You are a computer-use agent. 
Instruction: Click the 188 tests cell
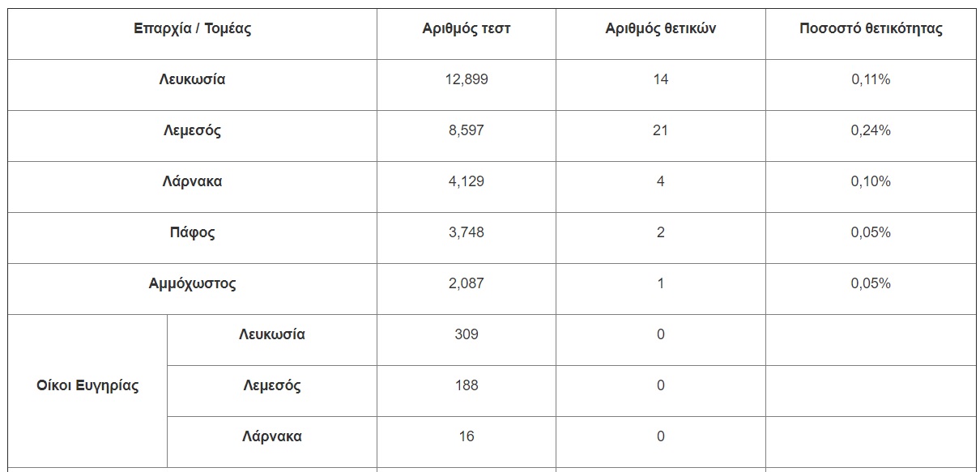click(467, 385)
